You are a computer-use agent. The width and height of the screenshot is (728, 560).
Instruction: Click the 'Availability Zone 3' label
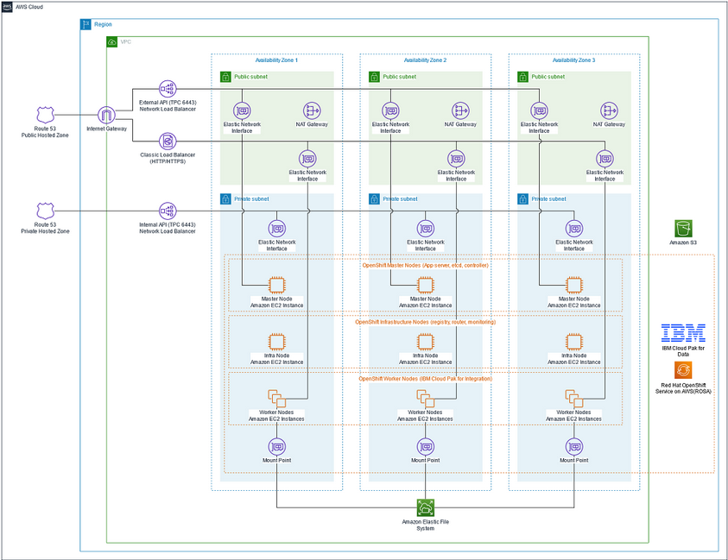[574, 60]
